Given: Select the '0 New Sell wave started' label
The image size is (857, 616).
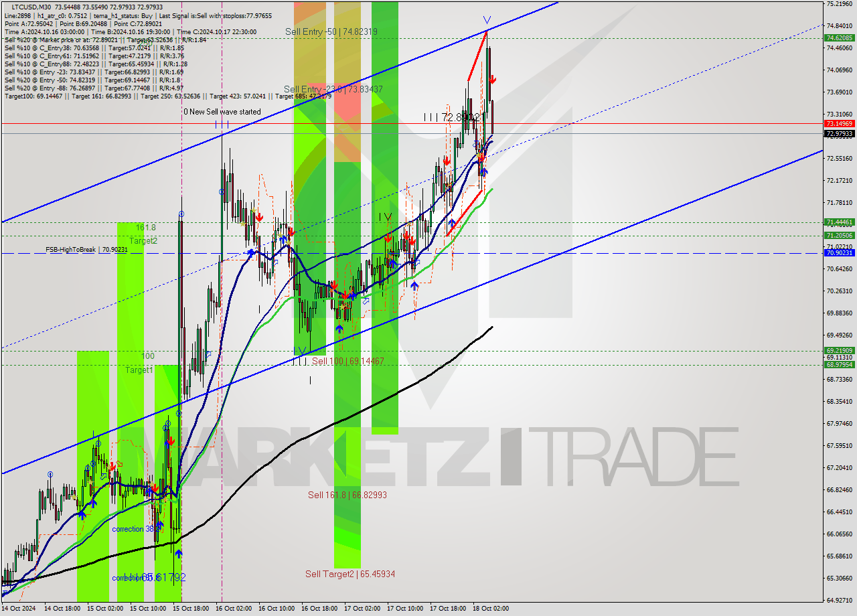Looking at the screenshot, I should coord(222,112).
